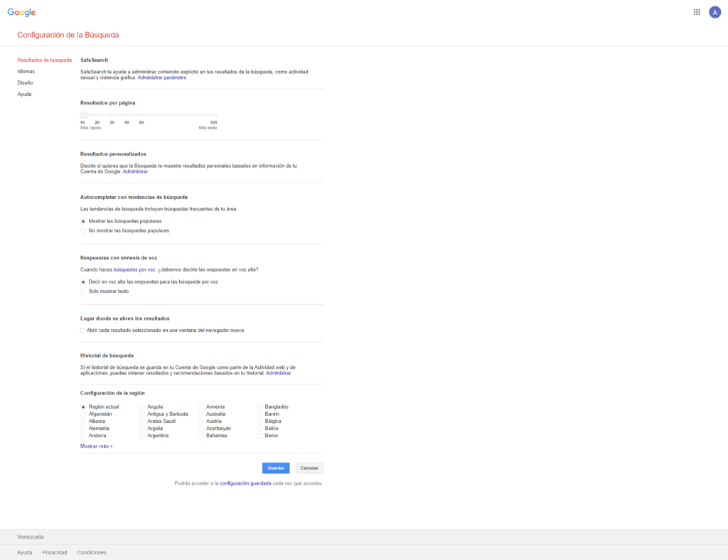
Task: Choose Argentina as region
Action: point(142,436)
